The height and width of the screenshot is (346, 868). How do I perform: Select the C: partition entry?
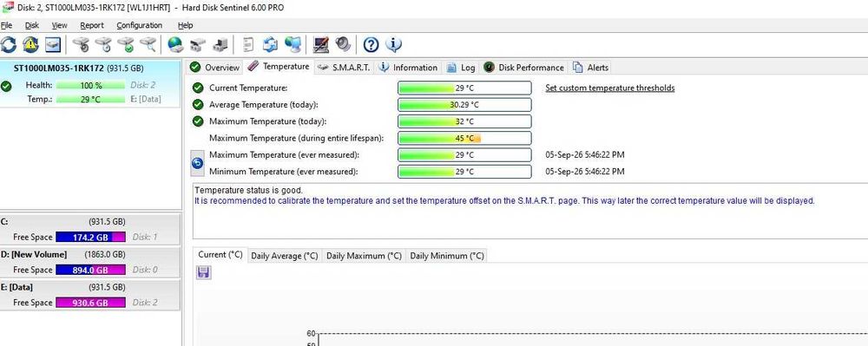(90, 230)
